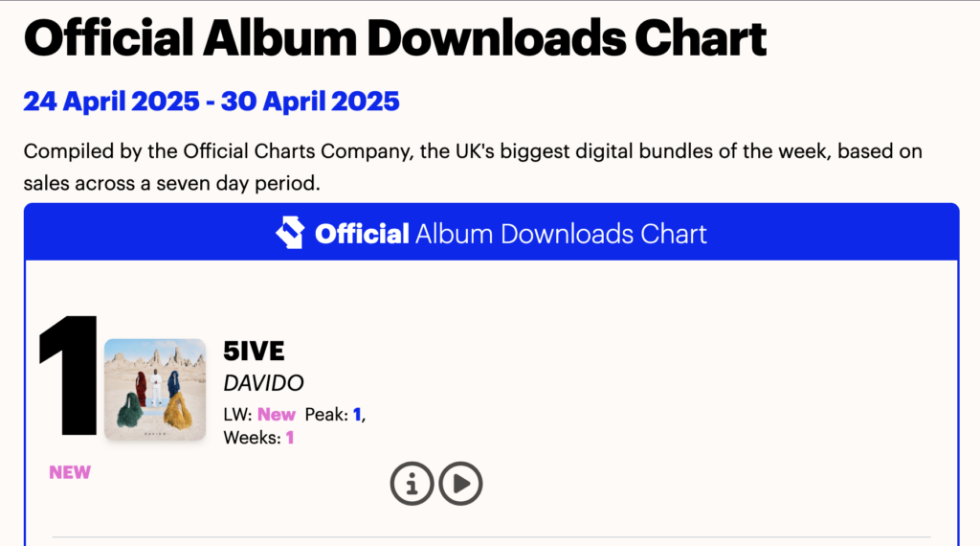Click the LW: New value
This screenshot has height=546, width=980.
277,415
